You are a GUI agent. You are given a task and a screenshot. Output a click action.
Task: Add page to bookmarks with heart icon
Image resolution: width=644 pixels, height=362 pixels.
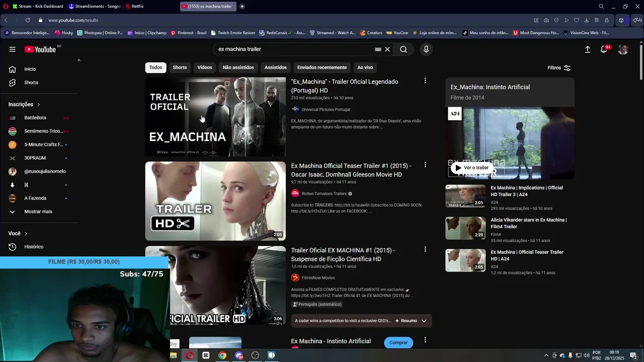tap(577, 20)
